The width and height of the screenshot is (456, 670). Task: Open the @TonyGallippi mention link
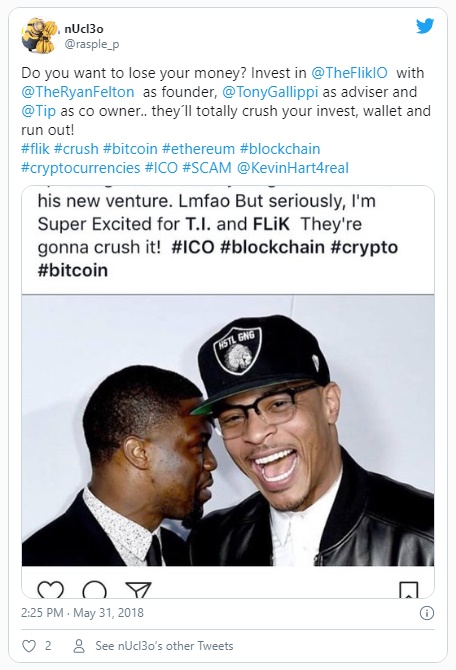point(270,92)
